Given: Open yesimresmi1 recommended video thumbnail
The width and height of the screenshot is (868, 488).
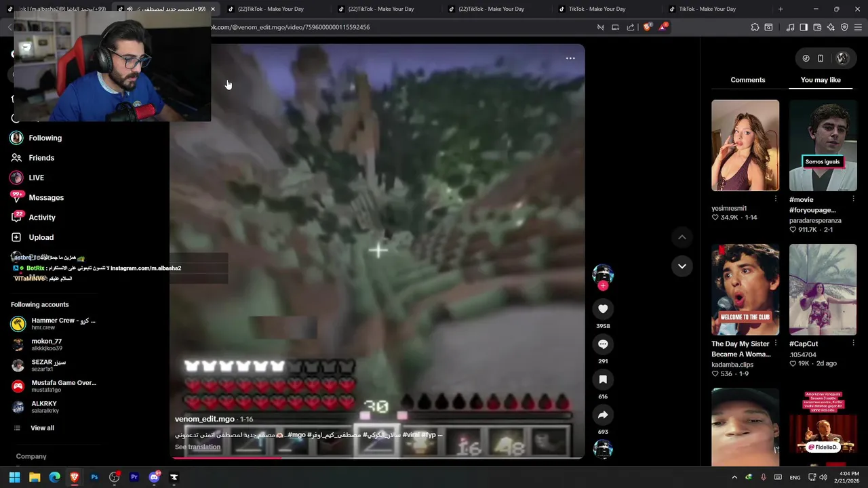Looking at the screenshot, I should [745, 145].
